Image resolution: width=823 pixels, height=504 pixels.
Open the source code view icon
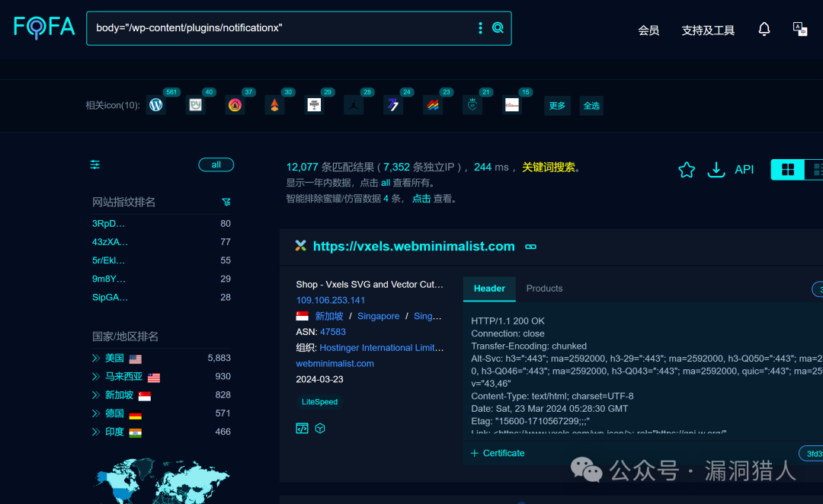(x=302, y=428)
